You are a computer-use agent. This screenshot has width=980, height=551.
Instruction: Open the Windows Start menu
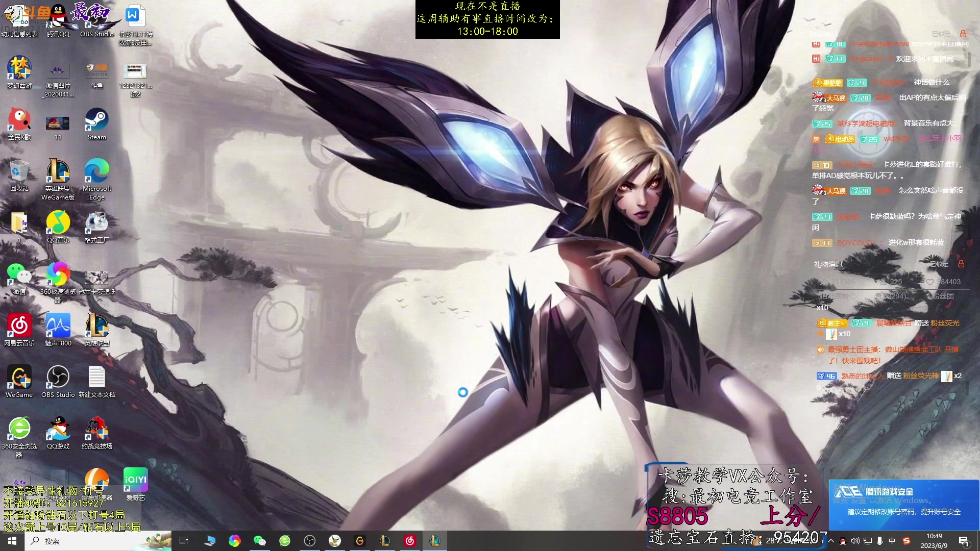click(12, 541)
